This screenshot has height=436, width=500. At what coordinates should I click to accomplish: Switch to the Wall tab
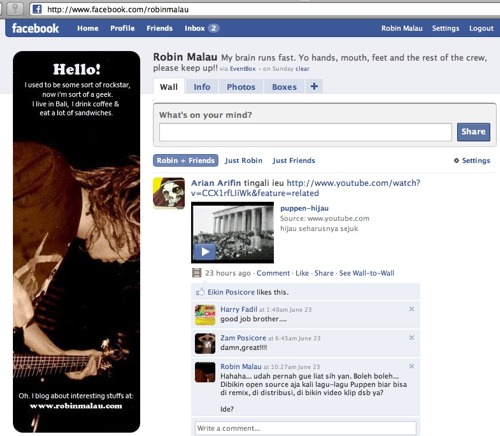point(169,87)
